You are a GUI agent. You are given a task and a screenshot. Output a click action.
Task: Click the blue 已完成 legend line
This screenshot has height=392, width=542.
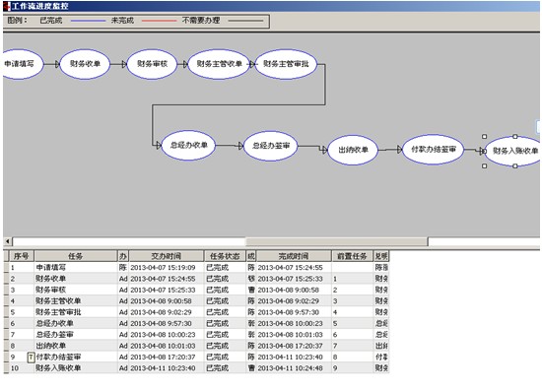88,21
